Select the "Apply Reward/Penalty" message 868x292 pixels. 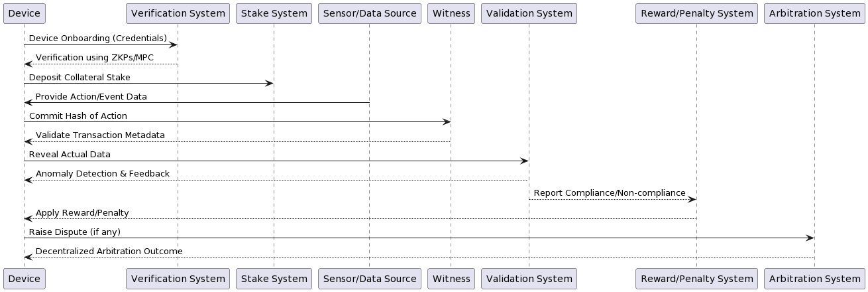coord(82,212)
